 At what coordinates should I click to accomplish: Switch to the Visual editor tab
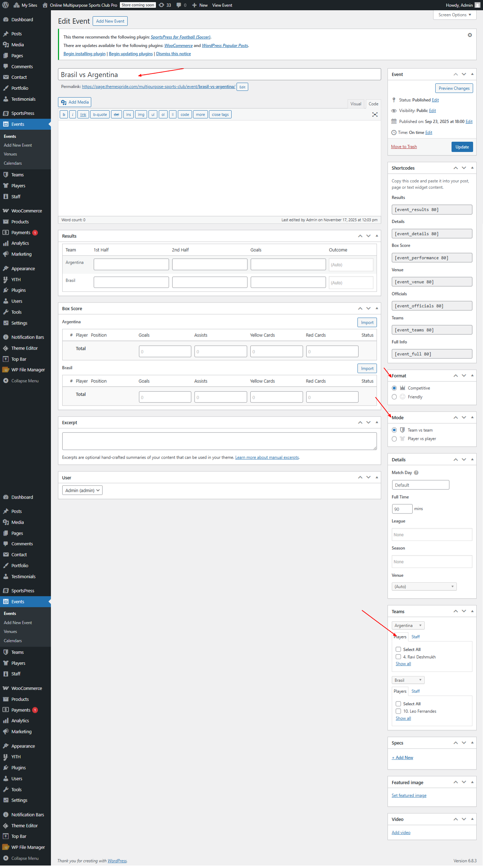356,104
